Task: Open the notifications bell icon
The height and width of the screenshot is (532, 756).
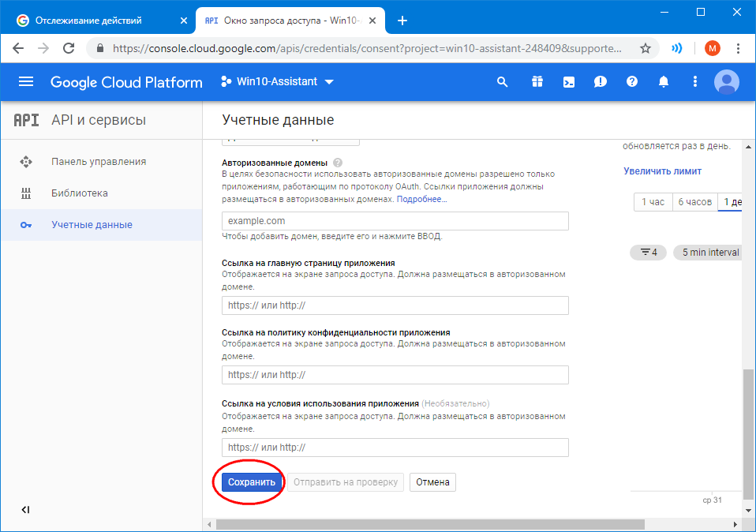Action: pos(664,82)
